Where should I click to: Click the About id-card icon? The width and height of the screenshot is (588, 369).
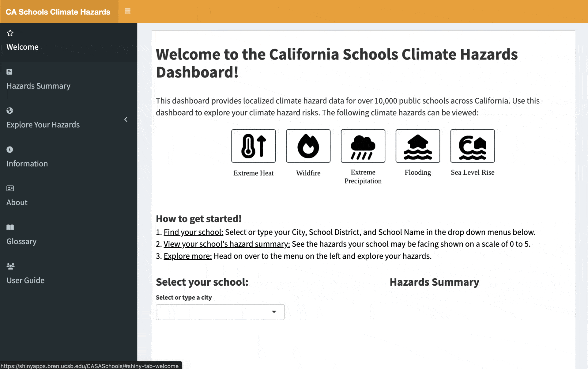point(9,188)
